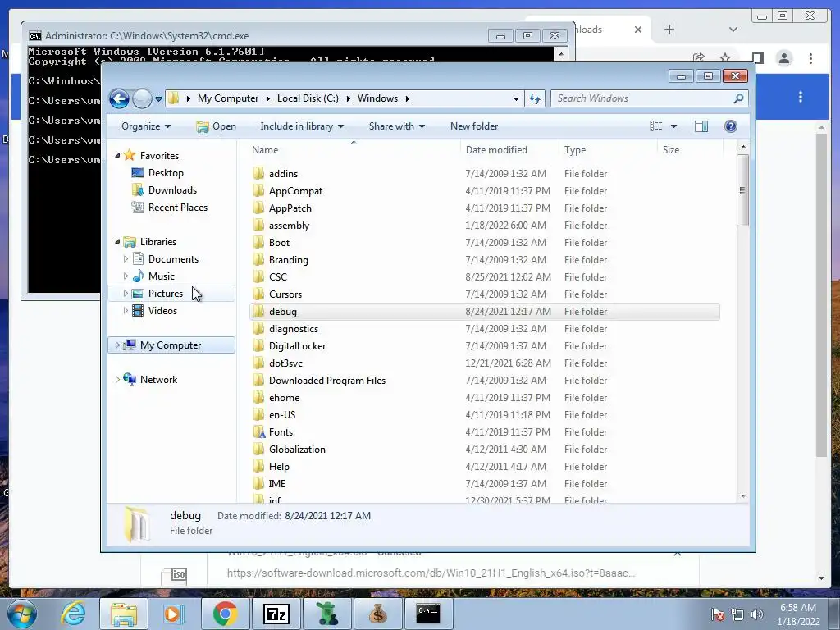The height and width of the screenshot is (630, 840).
Task: Select Local Disk (C:) in address path
Action: pyautogui.click(x=308, y=98)
